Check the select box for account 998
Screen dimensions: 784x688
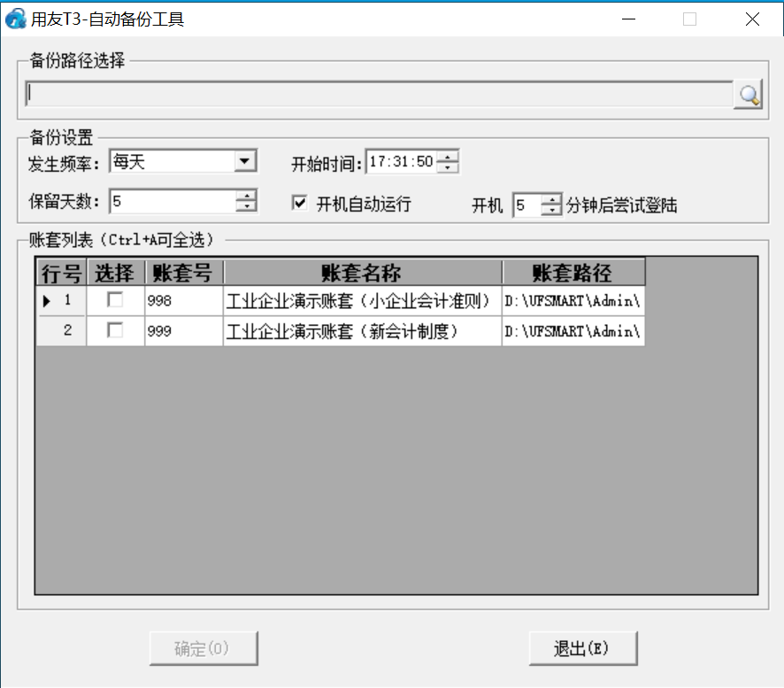click(x=115, y=301)
